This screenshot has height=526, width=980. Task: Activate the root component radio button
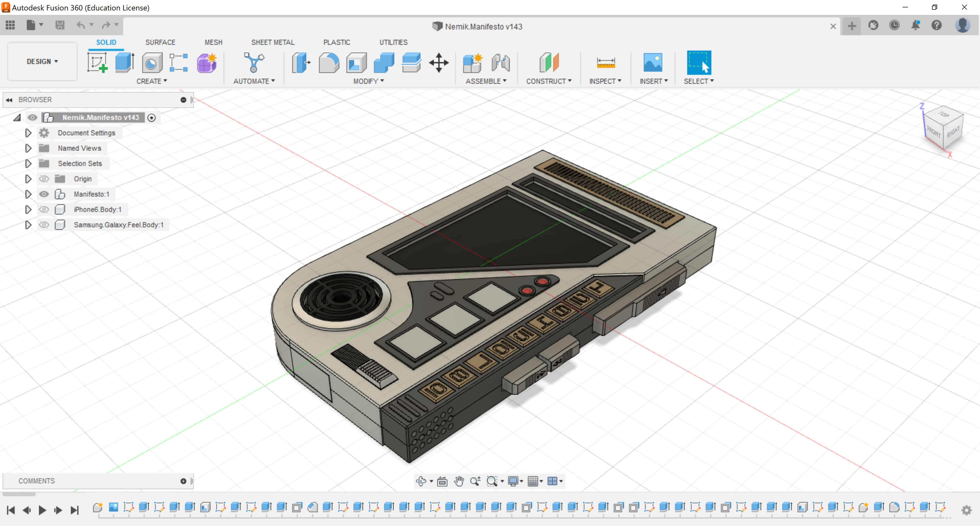[151, 118]
